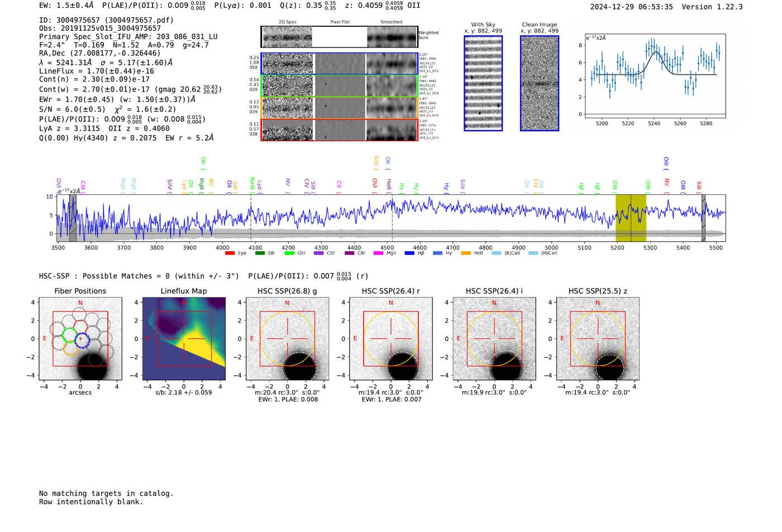782x532 pixels.
Task: Click the green-bordered 2D spectrum fiber row
Action: [339, 86]
